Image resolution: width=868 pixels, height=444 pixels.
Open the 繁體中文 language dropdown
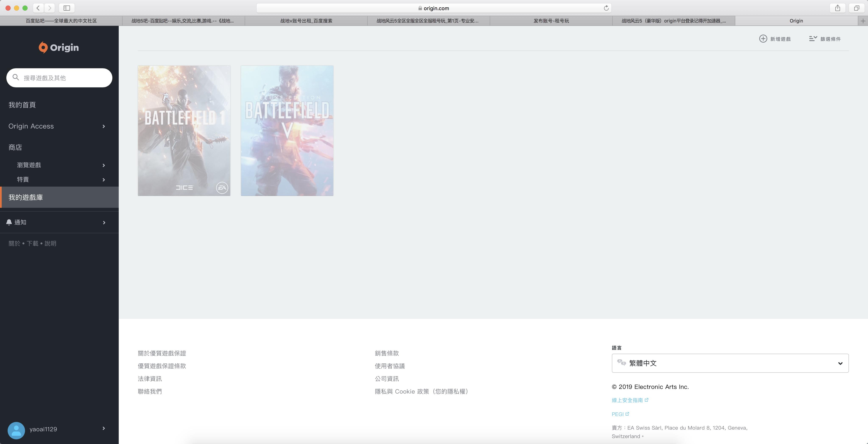pyautogui.click(x=730, y=363)
